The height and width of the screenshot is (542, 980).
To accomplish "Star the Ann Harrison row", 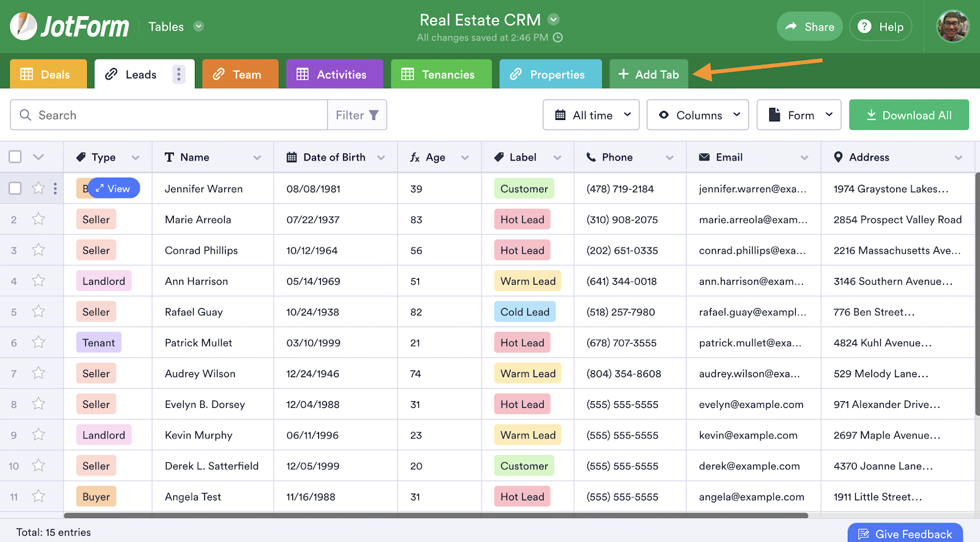I will tap(39, 280).
